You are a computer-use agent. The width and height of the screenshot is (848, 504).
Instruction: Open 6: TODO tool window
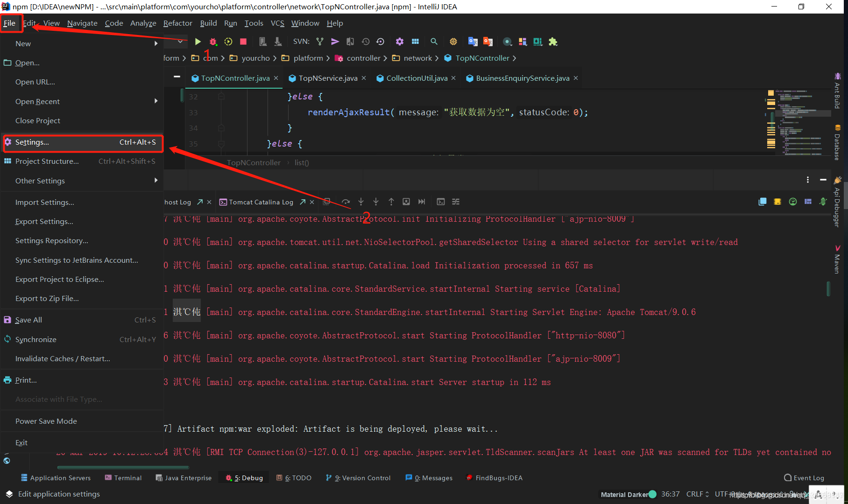point(294,478)
